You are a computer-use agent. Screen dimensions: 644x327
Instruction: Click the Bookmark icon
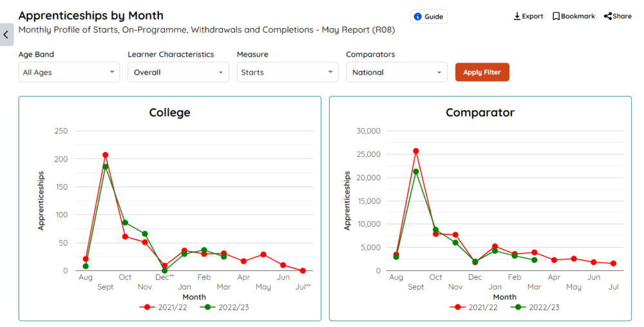pyautogui.click(x=556, y=16)
